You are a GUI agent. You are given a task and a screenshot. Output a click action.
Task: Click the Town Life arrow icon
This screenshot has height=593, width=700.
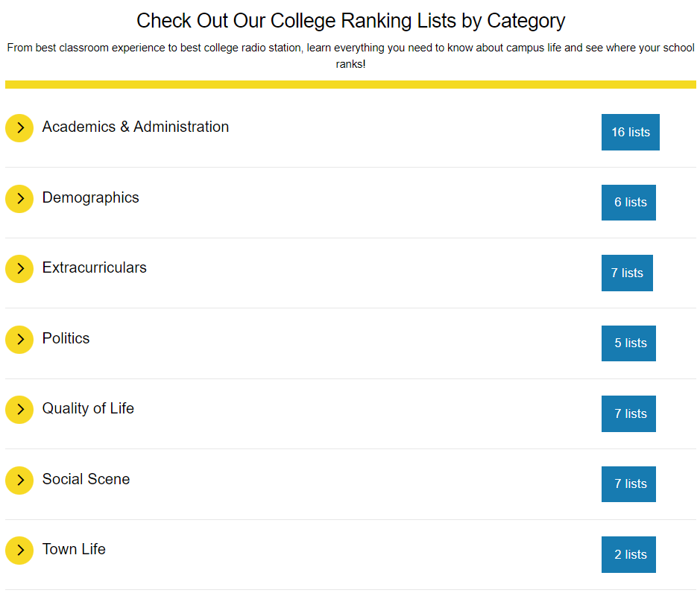pyautogui.click(x=19, y=551)
